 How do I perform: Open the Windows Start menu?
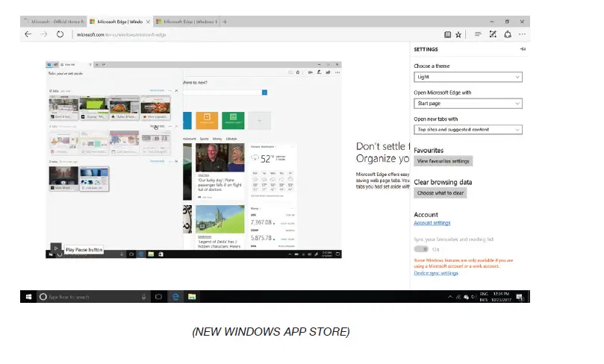(x=28, y=297)
